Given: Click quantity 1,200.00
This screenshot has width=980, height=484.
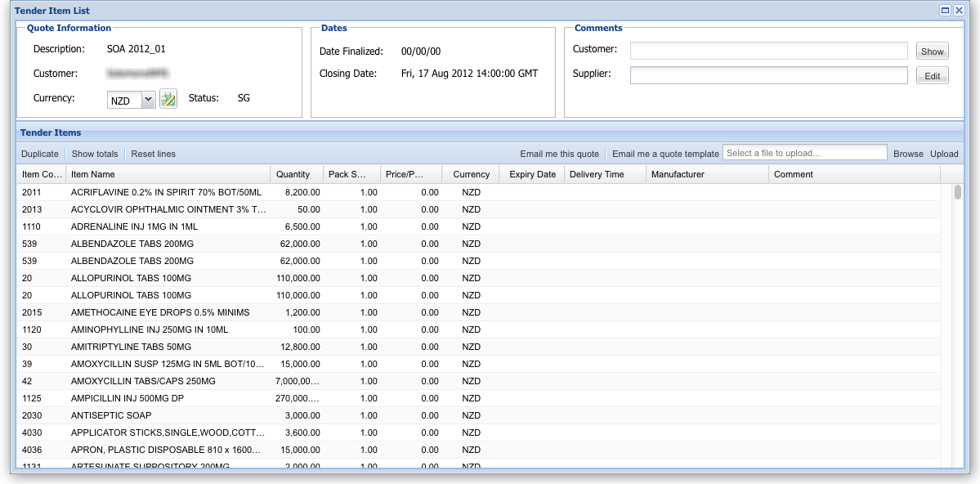Looking at the screenshot, I should click(x=302, y=312).
